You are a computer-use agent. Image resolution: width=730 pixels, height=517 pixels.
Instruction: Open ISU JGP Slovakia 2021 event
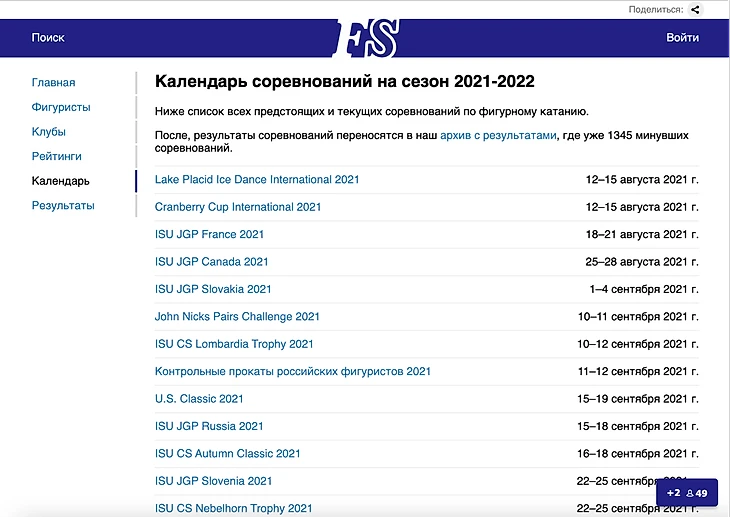[213, 289]
